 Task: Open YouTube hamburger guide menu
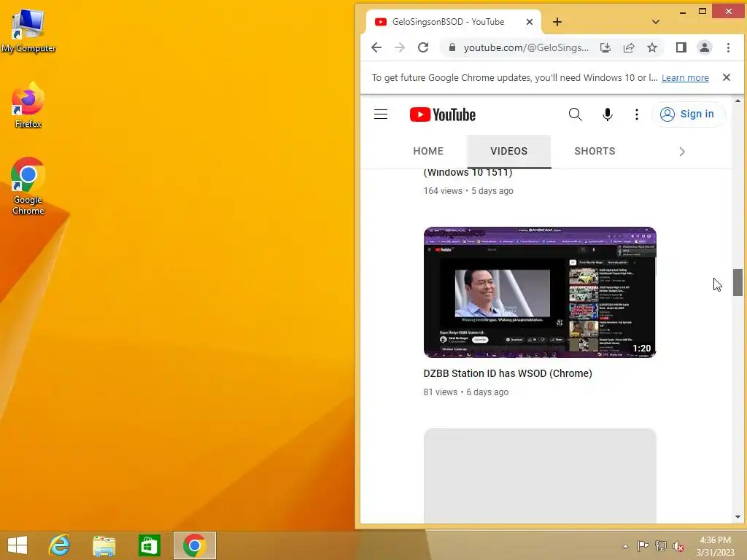click(381, 114)
